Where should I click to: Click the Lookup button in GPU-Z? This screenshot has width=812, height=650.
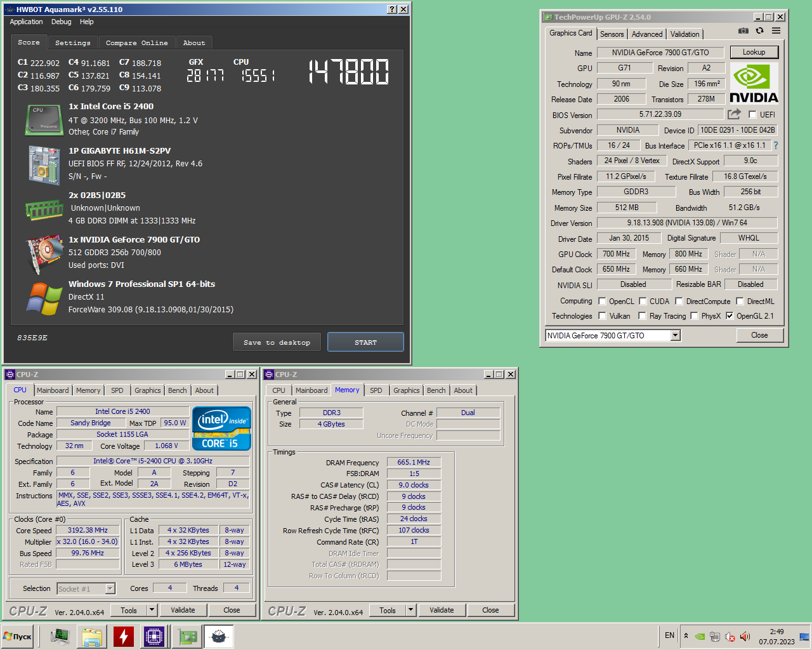(754, 52)
